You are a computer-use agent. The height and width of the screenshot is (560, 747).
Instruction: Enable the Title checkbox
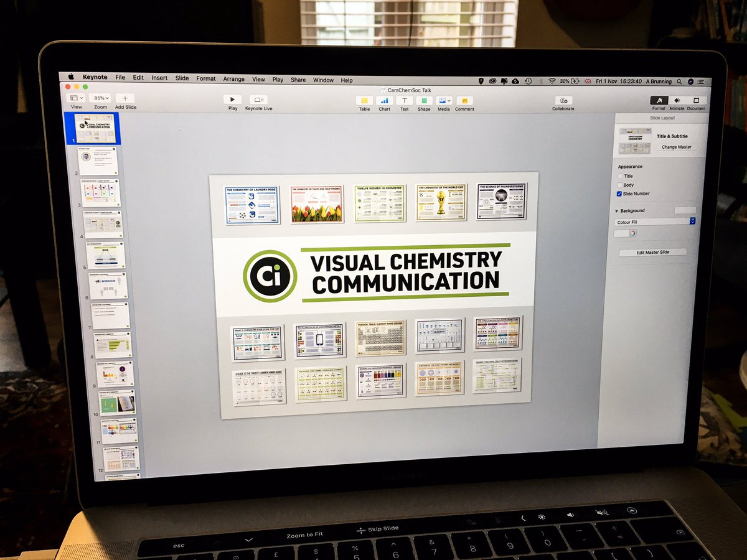620,176
